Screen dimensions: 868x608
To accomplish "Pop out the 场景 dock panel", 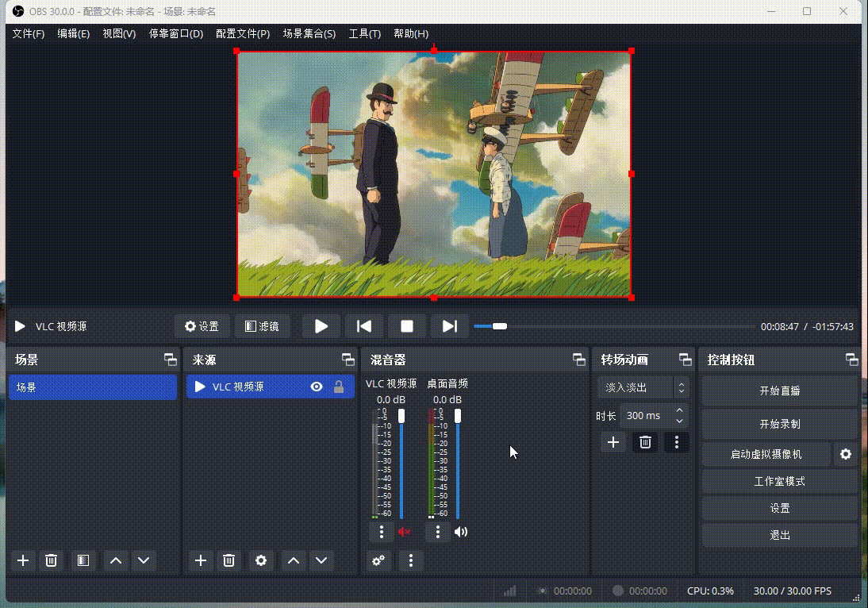I will (171, 360).
